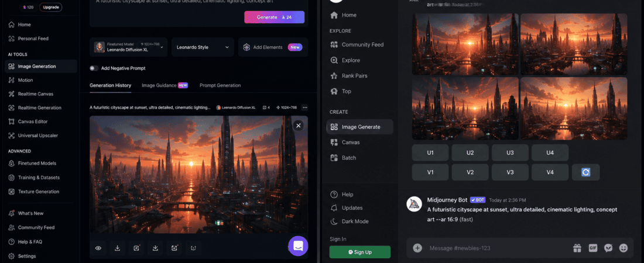Click the Leonardo generated cityscape image
Image resolution: width=644 pixels, height=263 pixels.
pyautogui.click(x=199, y=174)
